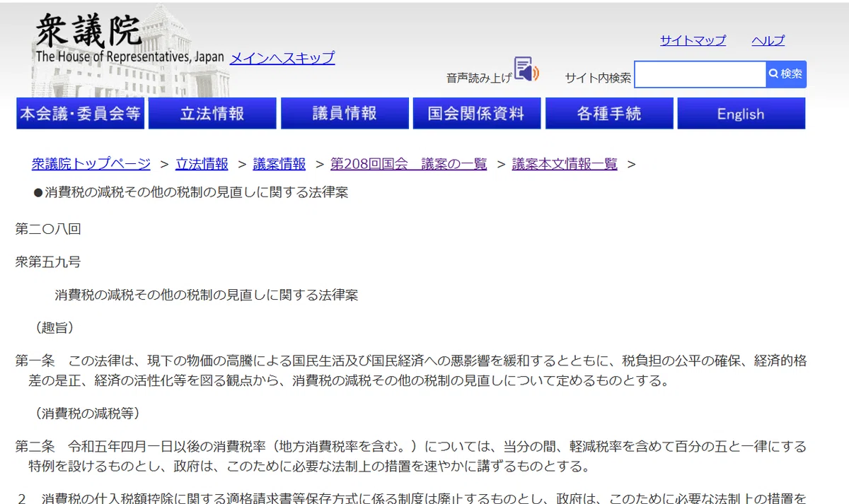The width and height of the screenshot is (849, 504).
Task: Click the 議案本文情報一覧 breadcrumb link
Action: (565, 164)
